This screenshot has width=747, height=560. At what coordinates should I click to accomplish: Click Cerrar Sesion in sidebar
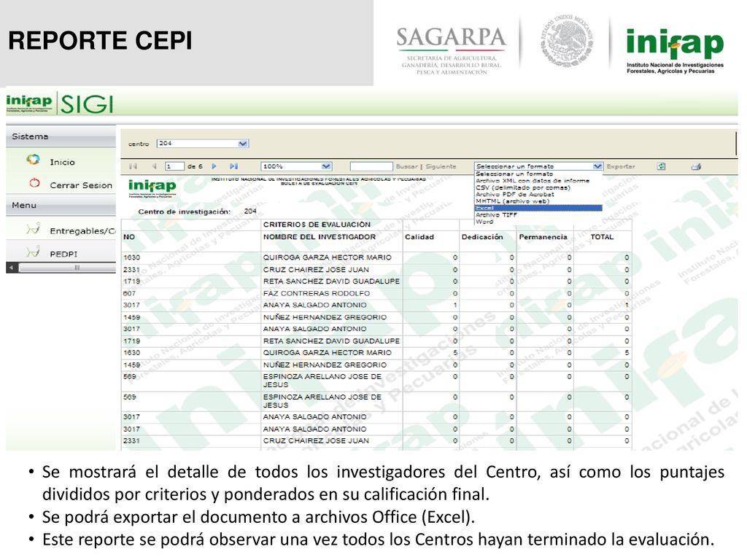click(81, 185)
